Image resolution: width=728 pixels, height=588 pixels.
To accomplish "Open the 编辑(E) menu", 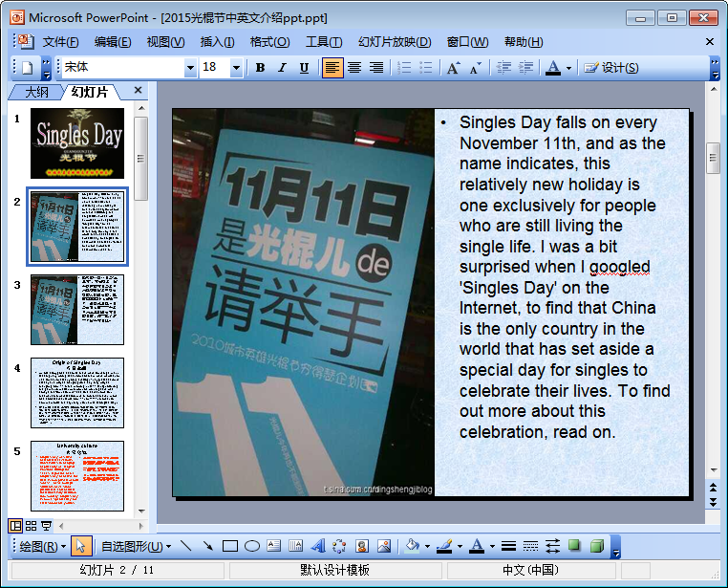I will (x=113, y=42).
